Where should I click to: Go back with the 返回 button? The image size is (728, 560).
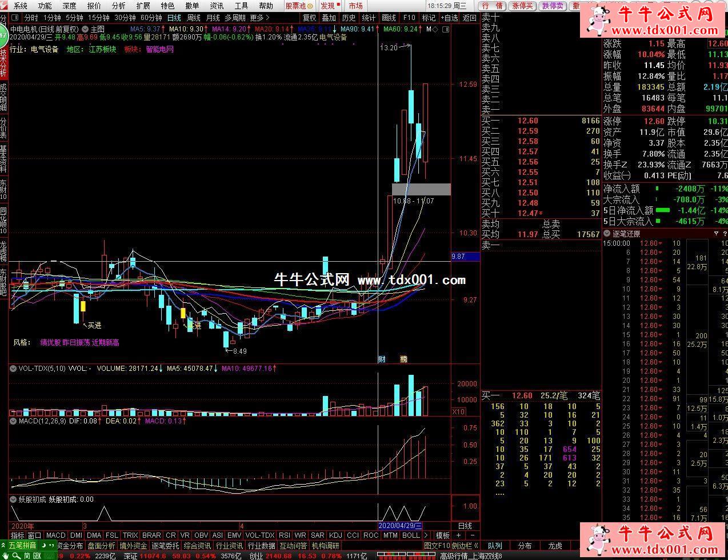pyautogui.click(x=469, y=18)
